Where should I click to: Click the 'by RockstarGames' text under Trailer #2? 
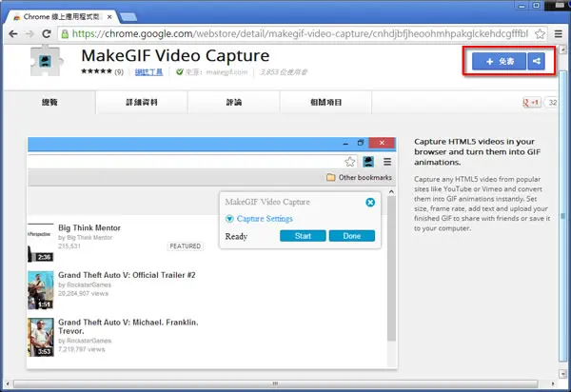[x=85, y=284]
